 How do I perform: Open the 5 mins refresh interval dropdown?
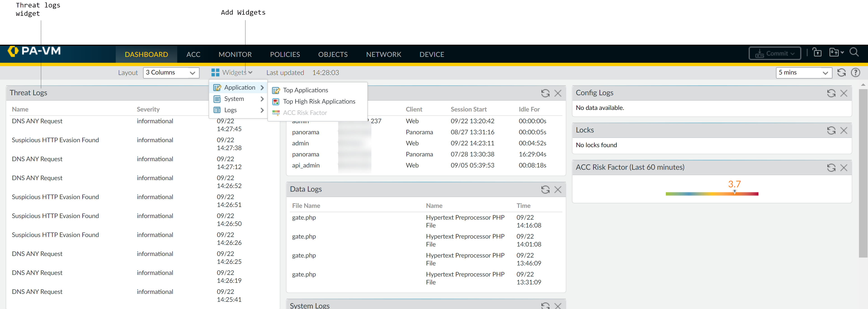pyautogui.click(x=803, y=73)
